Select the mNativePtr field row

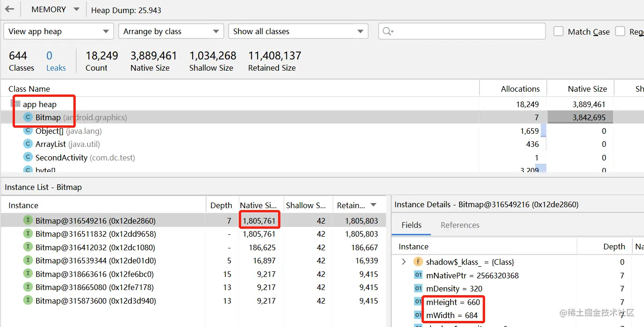518,276
